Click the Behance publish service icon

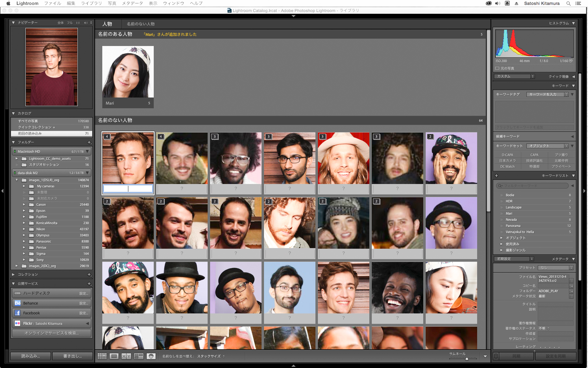(x=17, y=303)
